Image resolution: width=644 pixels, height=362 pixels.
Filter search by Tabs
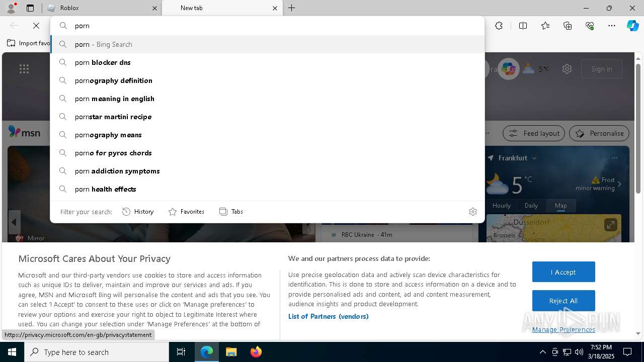click(231, 212)
